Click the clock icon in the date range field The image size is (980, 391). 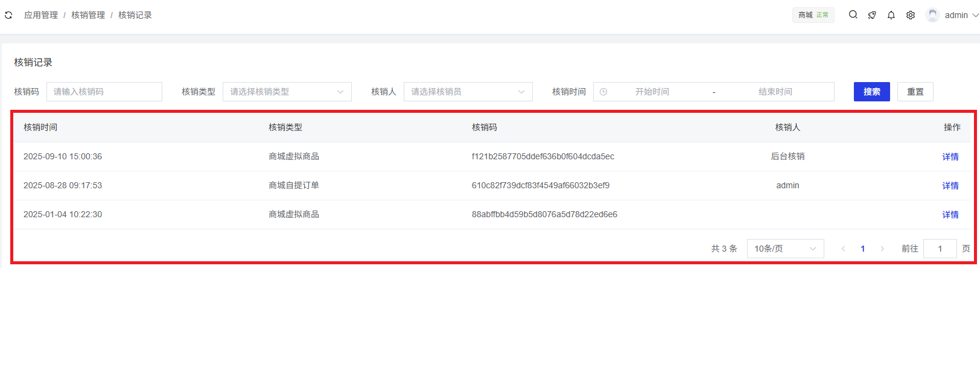(x=603, y=92)
